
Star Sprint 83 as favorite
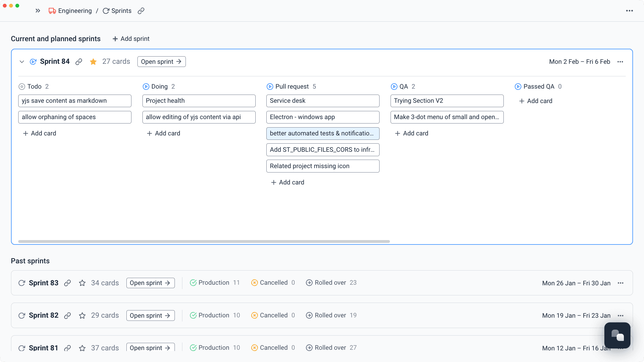coord(82,283)
